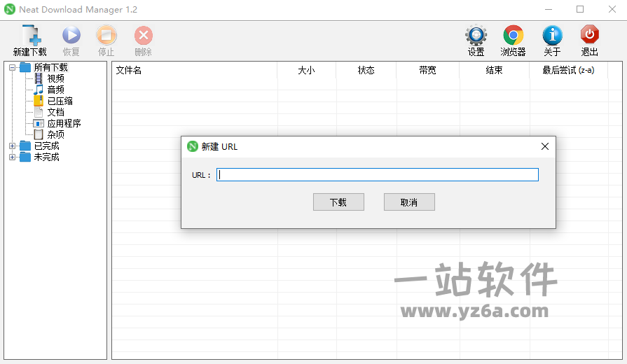627x364 pixels.
Task: Select 所有下载 label in tree
Action: [x=50, y=67]
